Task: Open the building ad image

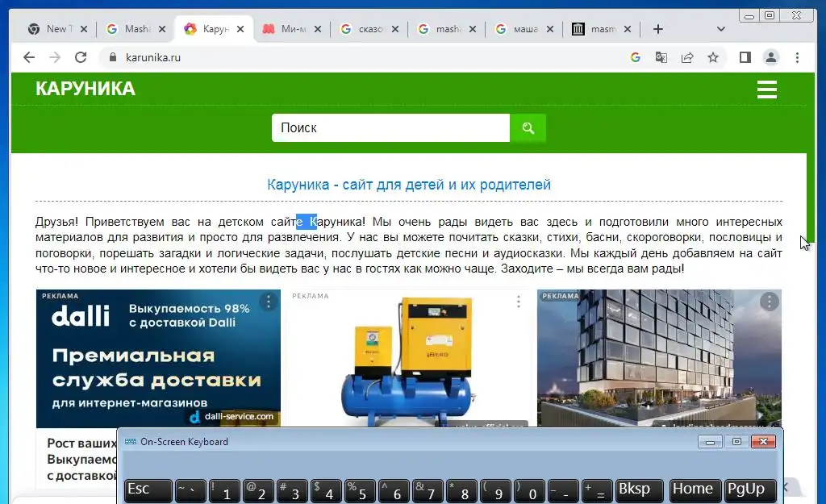Action: click(x=659, y=358)
